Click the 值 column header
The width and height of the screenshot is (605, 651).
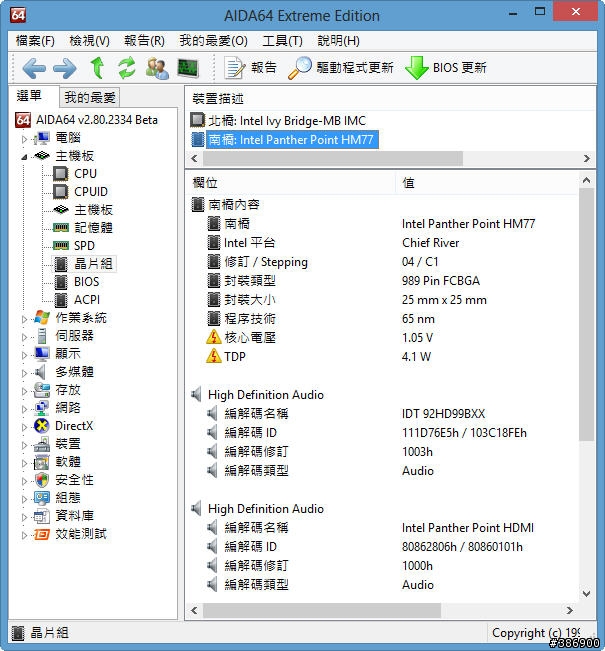coord(486,183)
